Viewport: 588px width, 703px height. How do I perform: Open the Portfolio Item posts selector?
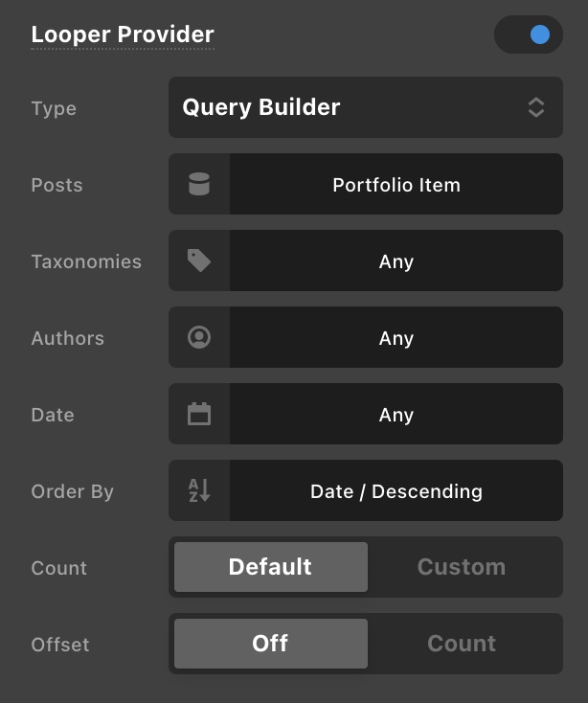[x=396, y=184]
